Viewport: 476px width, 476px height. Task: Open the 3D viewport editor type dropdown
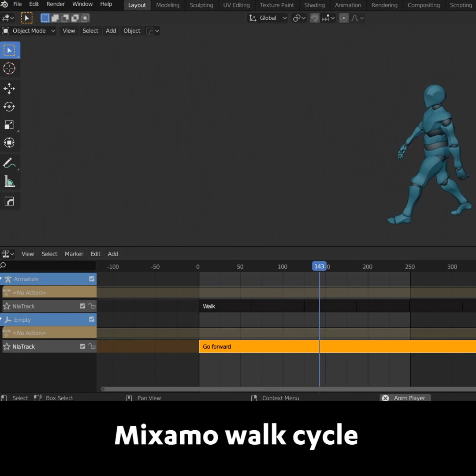click(x=7, y=18)
